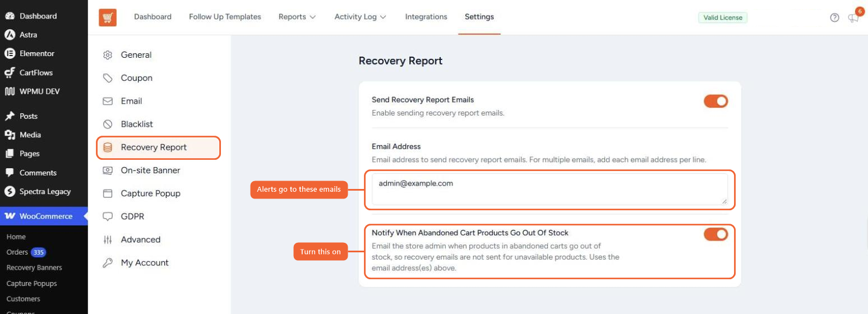Click the Media library icon
The width and height of the screenshot is (868, 314).
coord(10,135)
